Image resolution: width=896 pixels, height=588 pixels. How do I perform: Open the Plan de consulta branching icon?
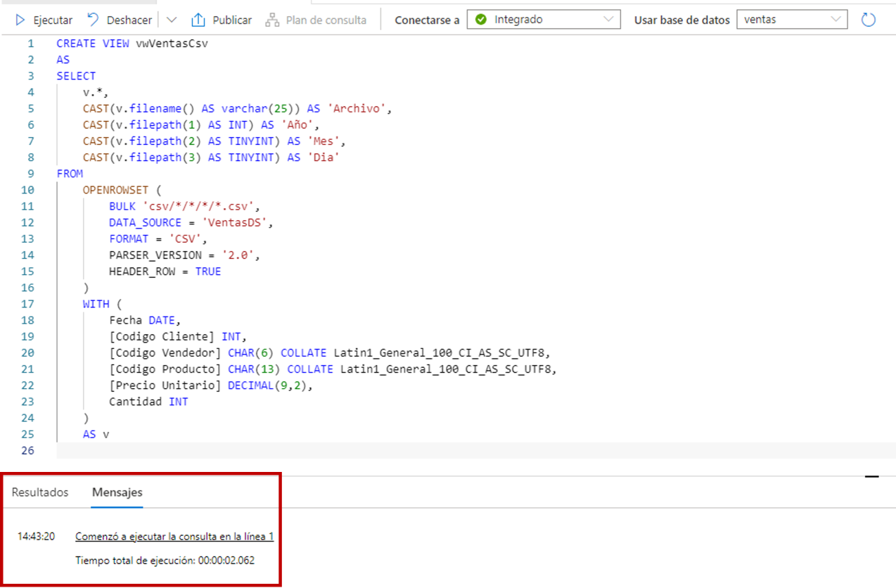tap(271, 20)
